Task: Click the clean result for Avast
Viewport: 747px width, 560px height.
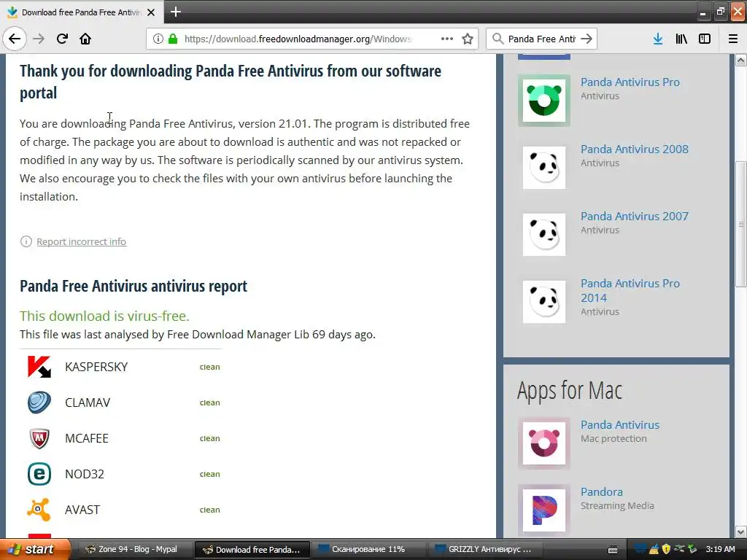Action: tap(209, 510)
